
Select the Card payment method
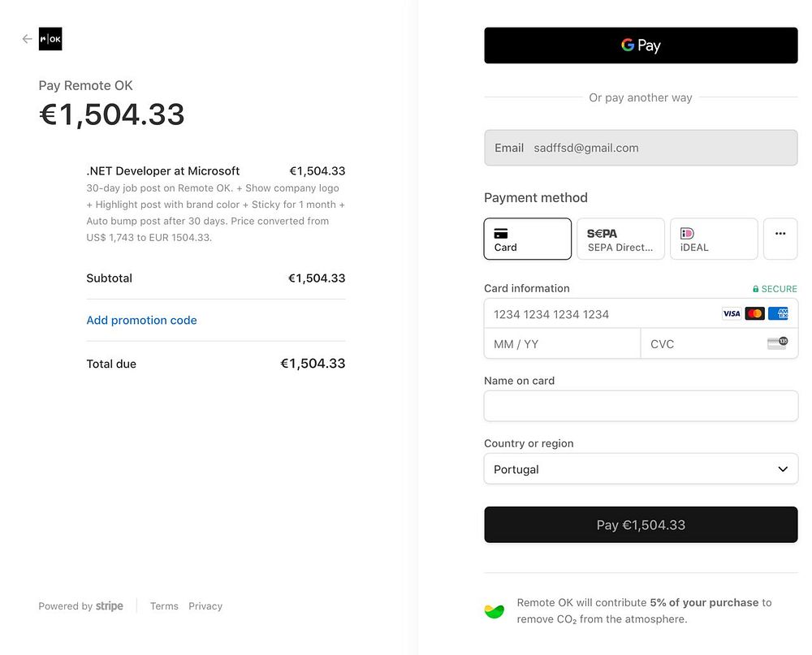pos(528,239)
